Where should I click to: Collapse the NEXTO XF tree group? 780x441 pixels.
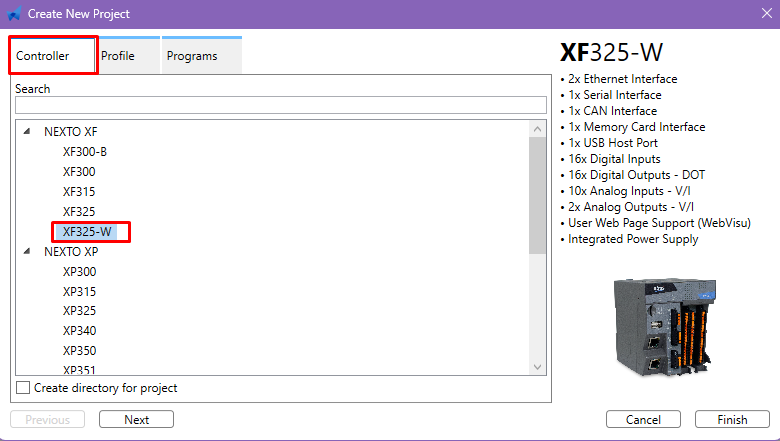pos(27,132)
